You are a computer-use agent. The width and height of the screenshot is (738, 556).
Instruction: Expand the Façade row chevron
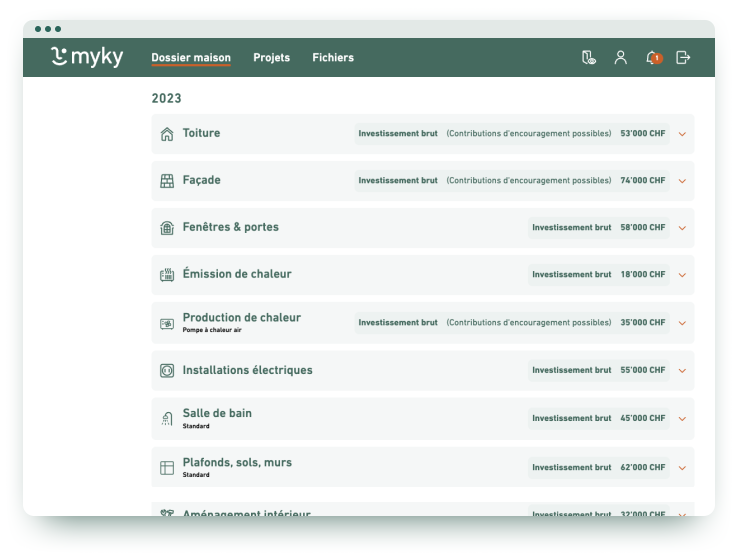coord(682,181)
